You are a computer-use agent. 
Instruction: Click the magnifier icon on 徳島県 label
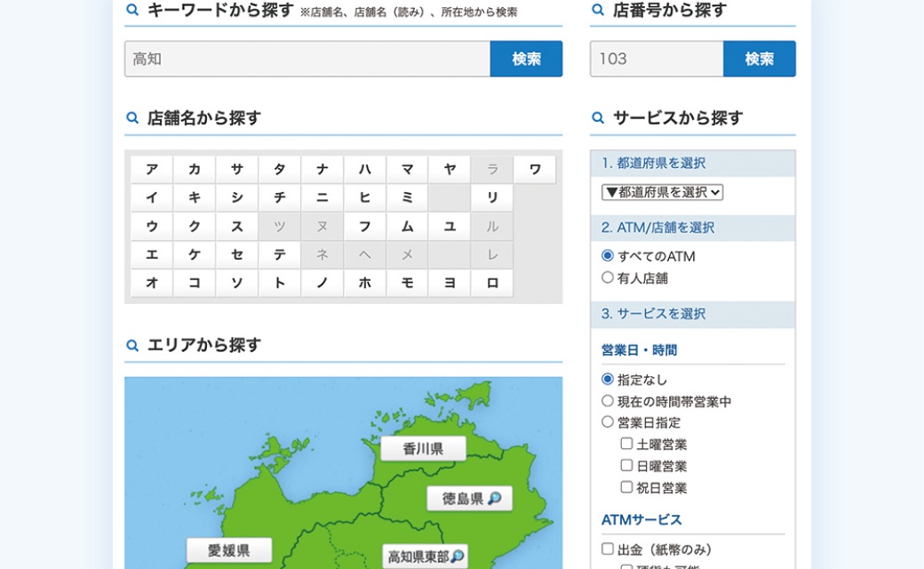click(x=495, y=499)
